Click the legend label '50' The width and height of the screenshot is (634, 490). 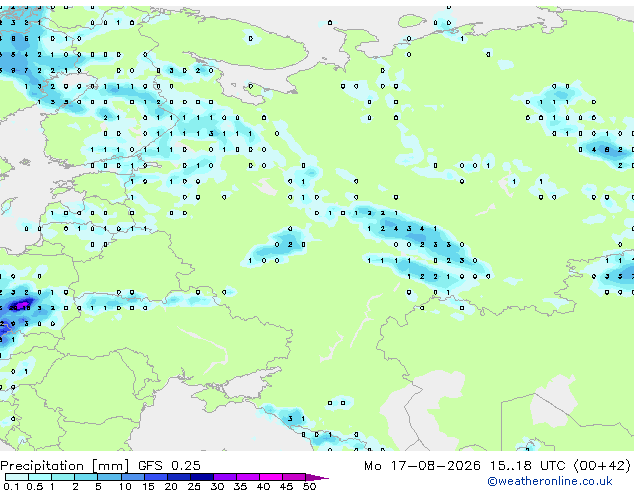click(x=309, y=486)
